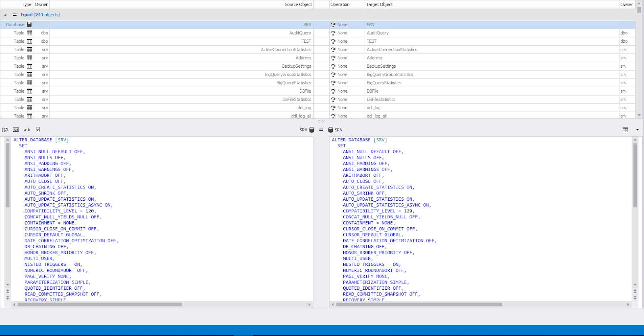The height and width of the screenshot is (336, 644).
Task: Open the dropdown arrow beside layout icon
Action: click(637, 130)
